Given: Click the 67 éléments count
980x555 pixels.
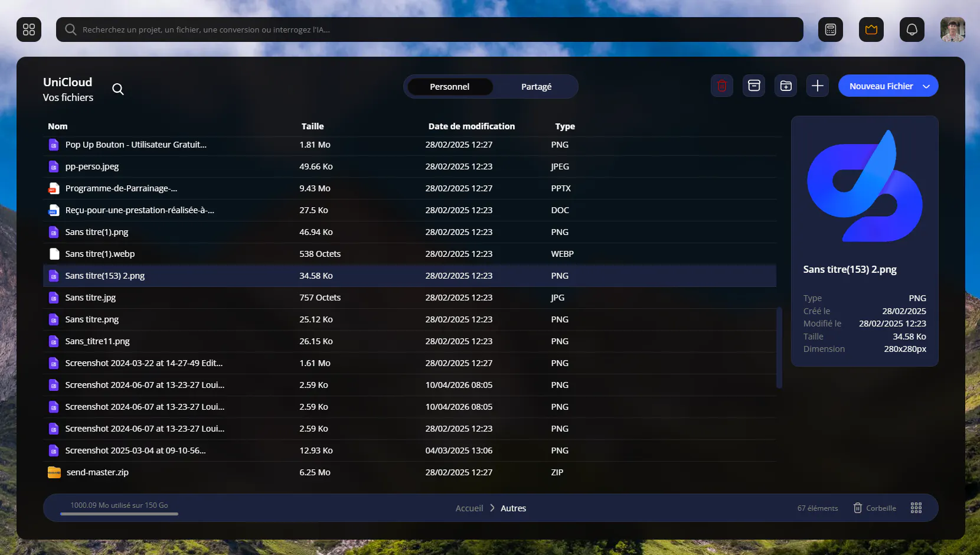Looking at the screenshot, I should coord(818,508).
